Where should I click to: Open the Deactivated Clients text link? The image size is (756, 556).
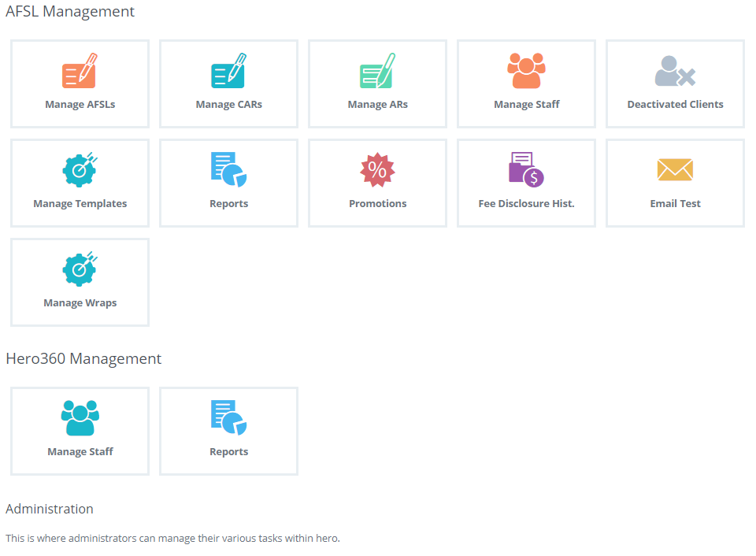(675, 104)
